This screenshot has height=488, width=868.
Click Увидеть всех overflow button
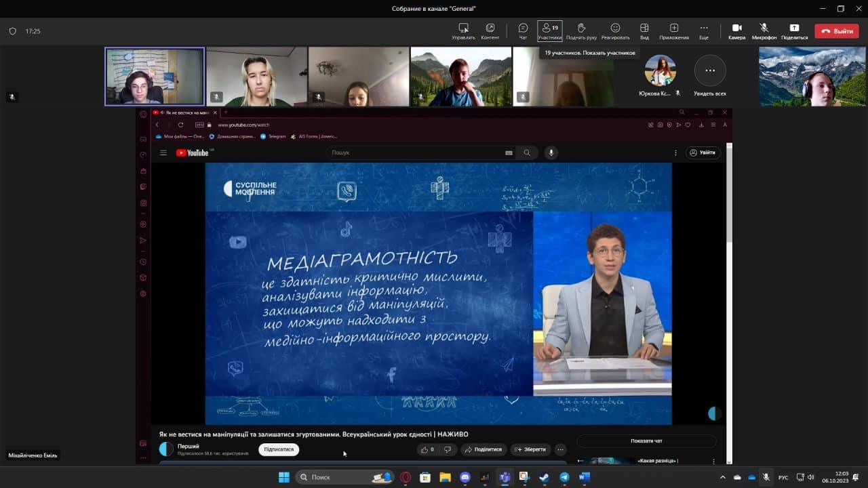point(710,70)
